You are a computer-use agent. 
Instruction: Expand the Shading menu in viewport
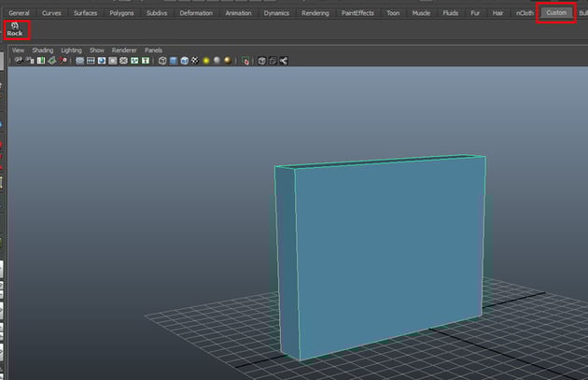[x=43, y=49]
